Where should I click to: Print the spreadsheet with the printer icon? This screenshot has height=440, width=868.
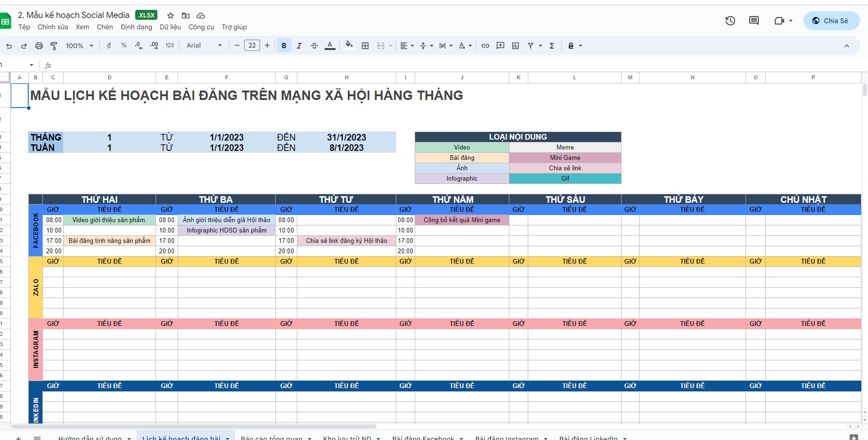click(x=39, y=46)
